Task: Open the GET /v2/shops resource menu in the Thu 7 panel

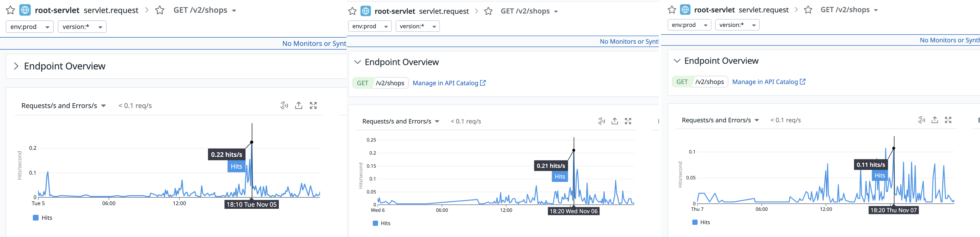Action: point(875,10)
